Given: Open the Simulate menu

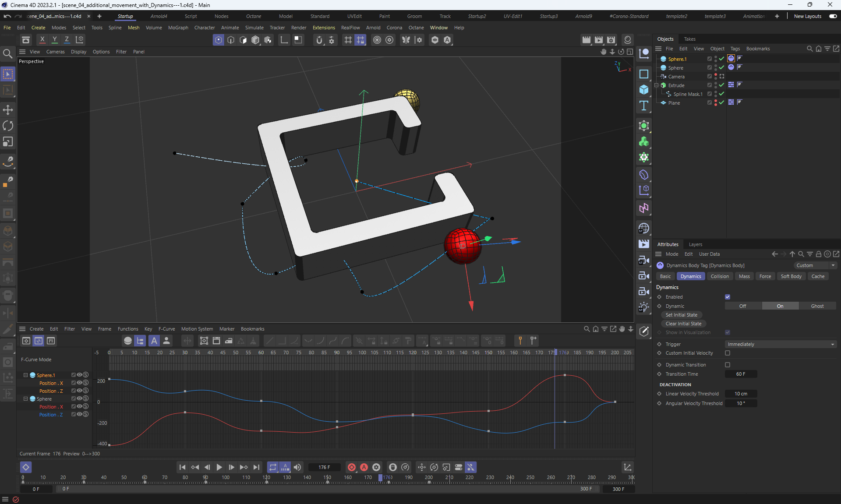Looking at the screenshot, I should [254, 28].
